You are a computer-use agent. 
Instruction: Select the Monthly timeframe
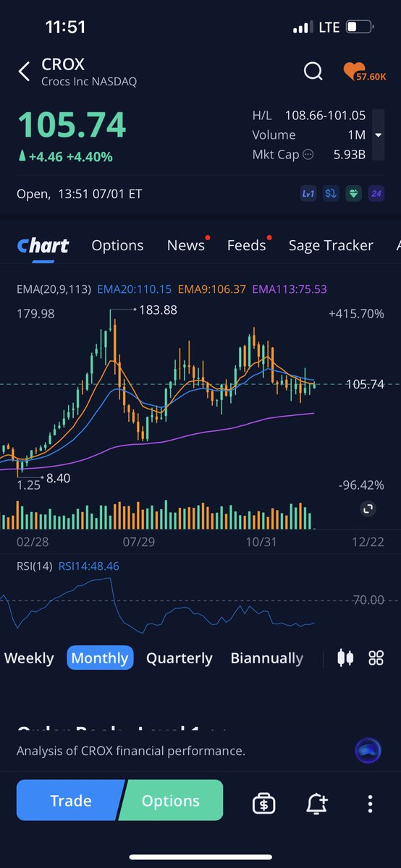point(100,658)
